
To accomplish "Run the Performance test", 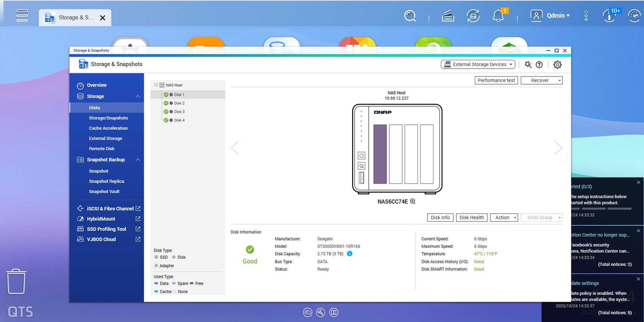I will 496,80.
